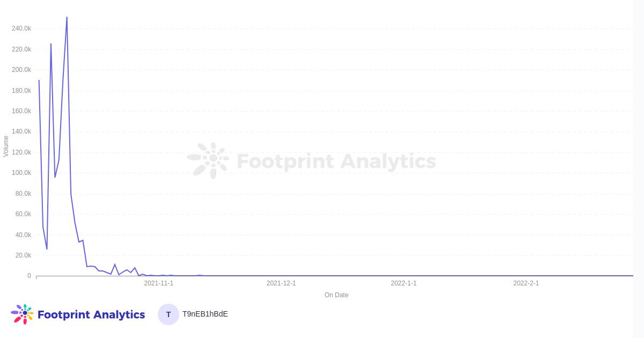
Task: Click the 2021-11-1 date label
Action: click(158, 283)
